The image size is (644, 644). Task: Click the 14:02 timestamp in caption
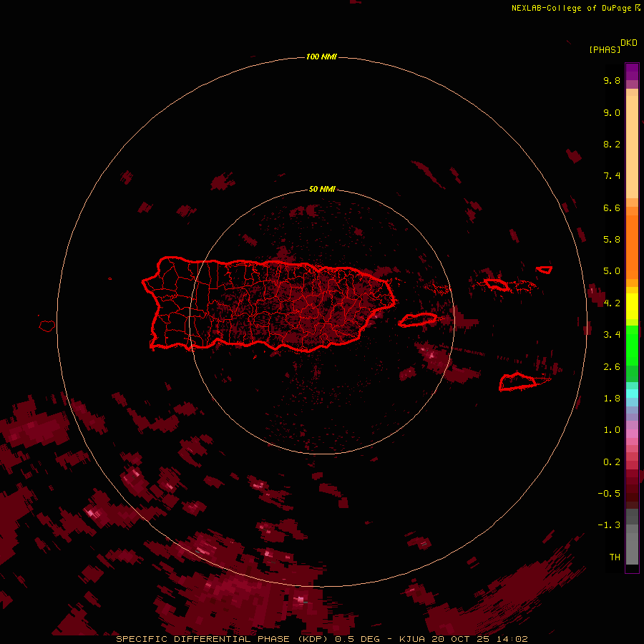512,639
